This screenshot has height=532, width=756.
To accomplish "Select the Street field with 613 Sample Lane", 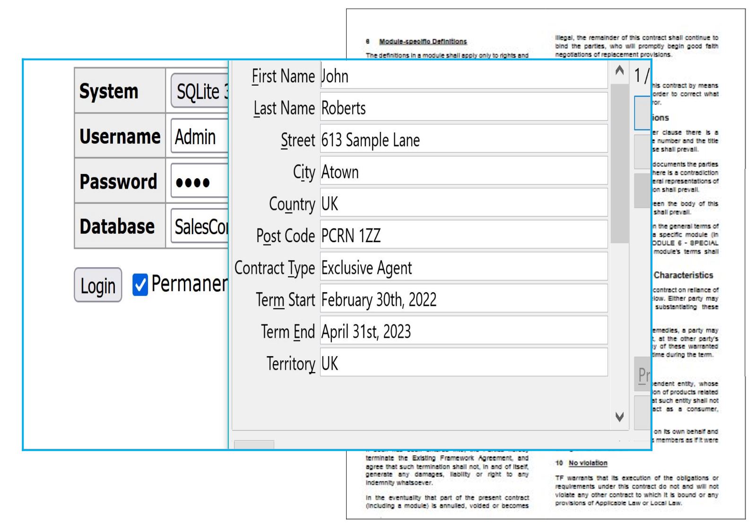I will click(464, 139).
